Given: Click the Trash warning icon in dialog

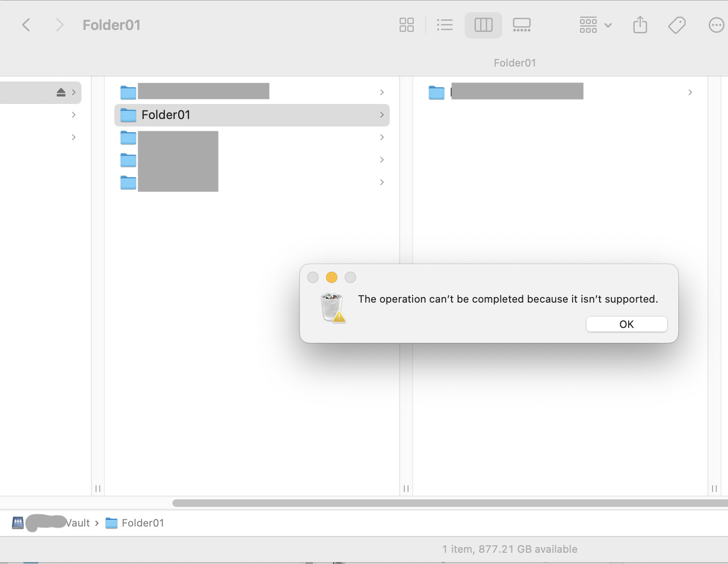Looking at the screenshot, I should click(x=333, y=308).
